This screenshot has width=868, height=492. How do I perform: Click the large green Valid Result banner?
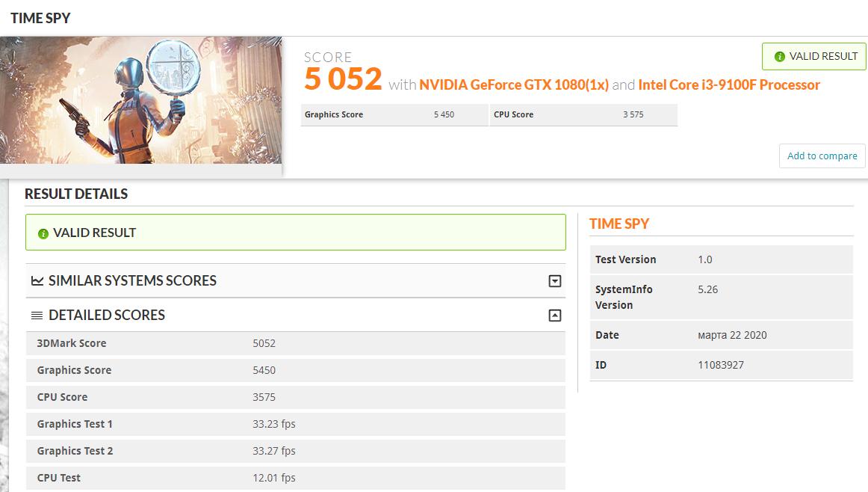coord(296,232)
